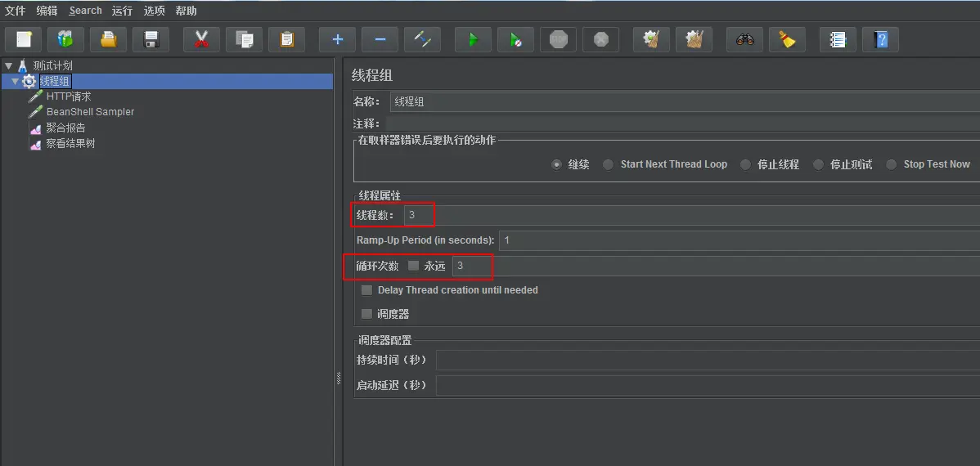Open the Function Helper list icon

click(x=838, y=39)
